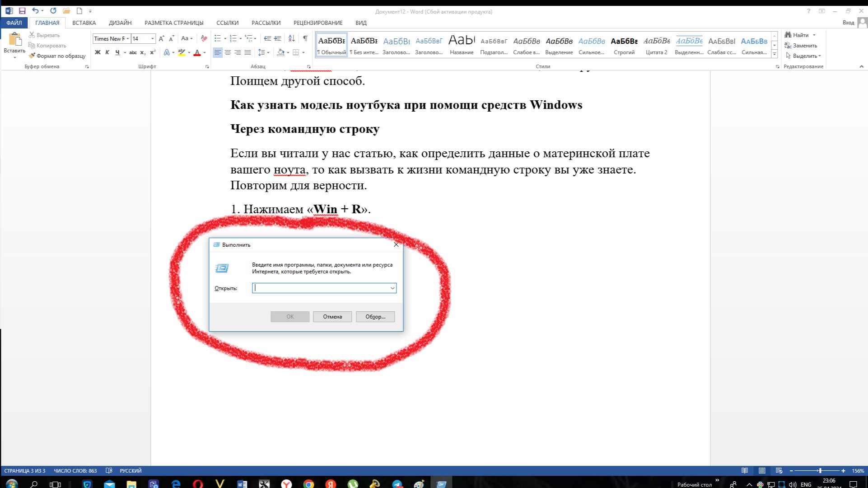Toggle italic formatting (К)
This screenshot has width=868, height=488.
(107, 52)
